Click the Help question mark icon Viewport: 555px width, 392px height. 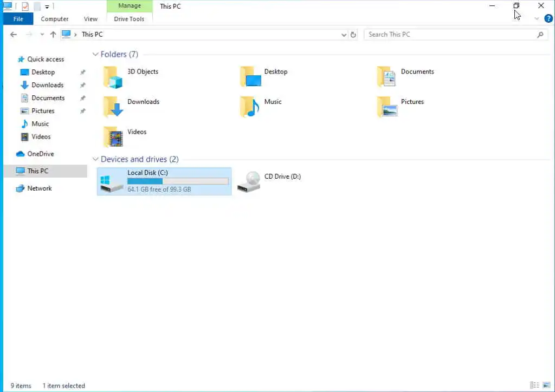[x=548, y=18]
